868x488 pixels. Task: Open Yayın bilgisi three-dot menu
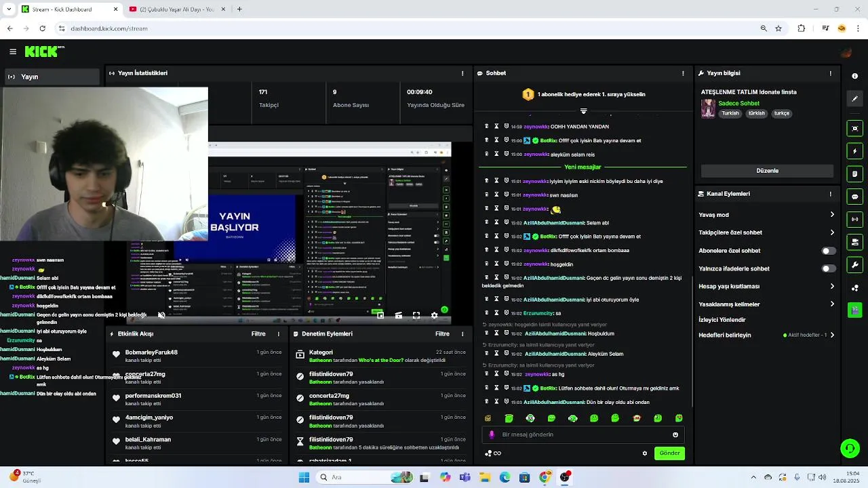(830, 73)
